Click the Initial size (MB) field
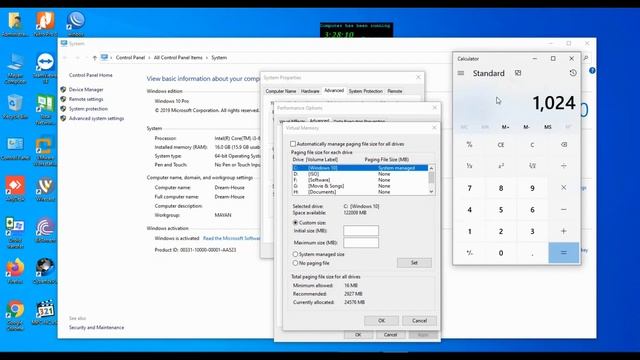640x360 pixels. (361, 231)
